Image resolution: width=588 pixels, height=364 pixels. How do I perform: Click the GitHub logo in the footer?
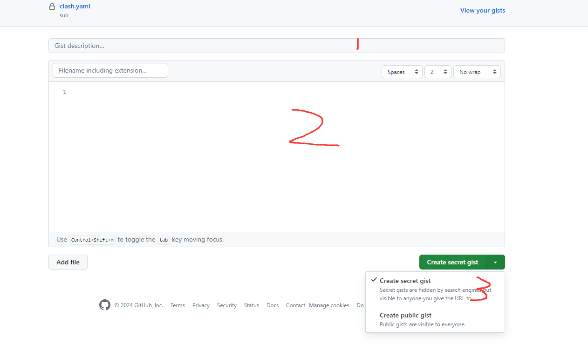coord(105,305)
